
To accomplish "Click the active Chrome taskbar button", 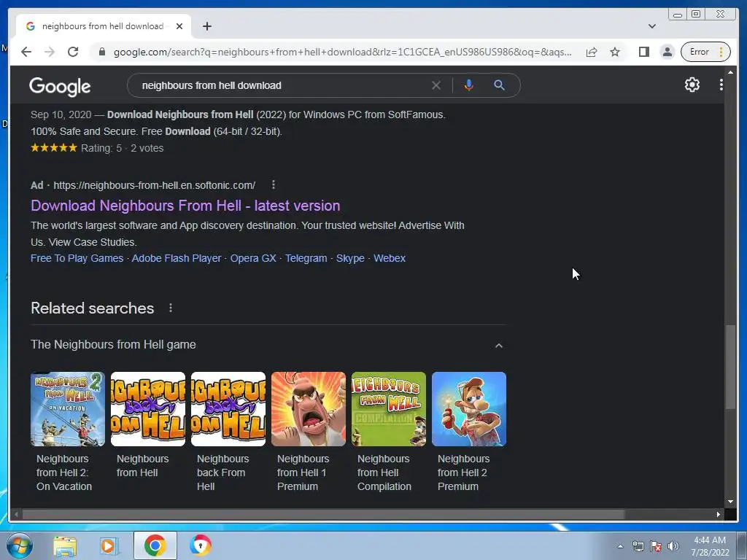I will click(x=155, y=545).
